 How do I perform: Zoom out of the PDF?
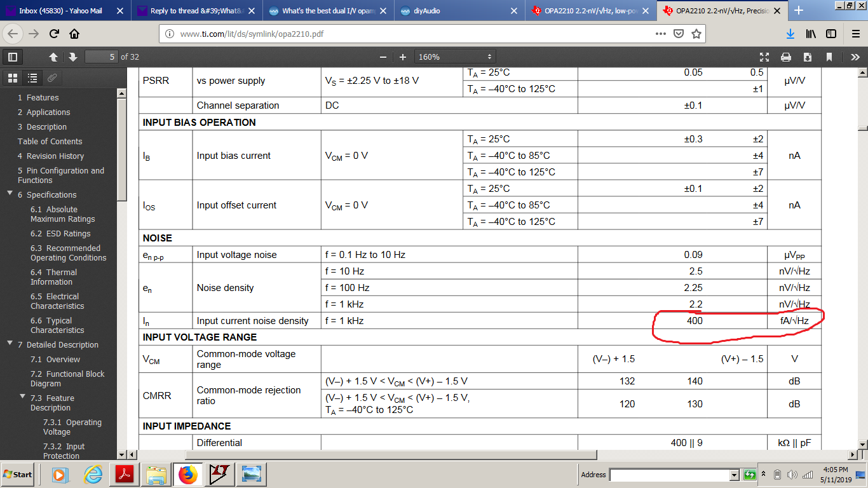[383, 57]
